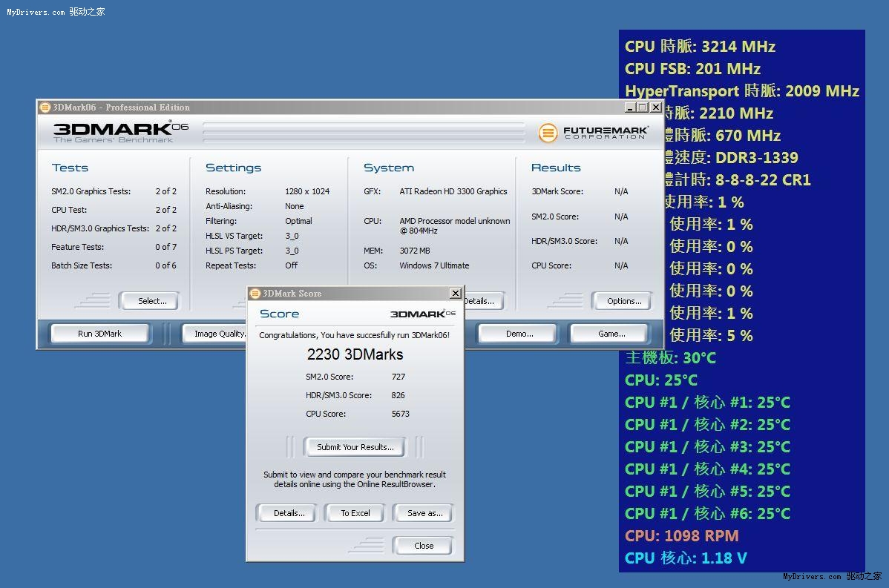889x588 pixels.
Task: Save the result with Save as
Action: coord(424,513)
